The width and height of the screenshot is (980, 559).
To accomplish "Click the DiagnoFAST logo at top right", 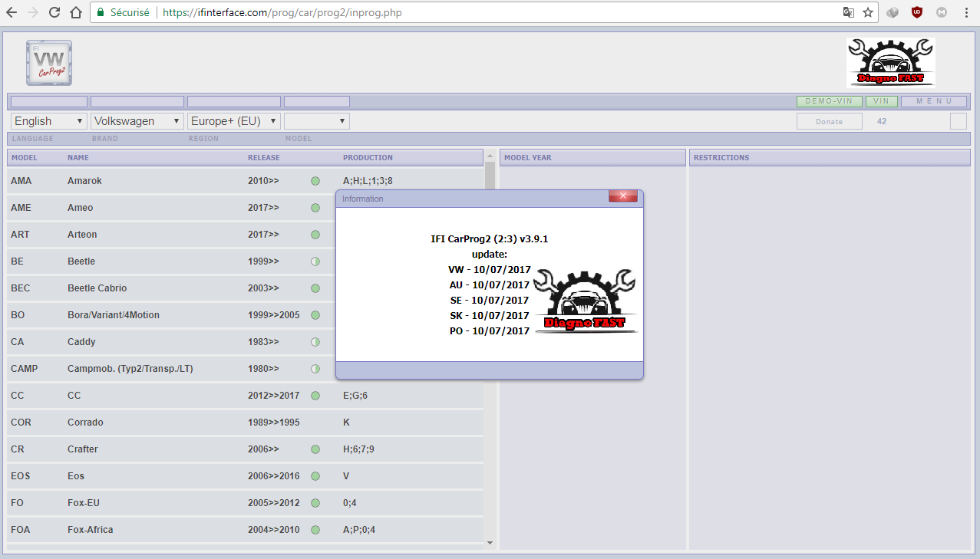I will click(890, 63).
